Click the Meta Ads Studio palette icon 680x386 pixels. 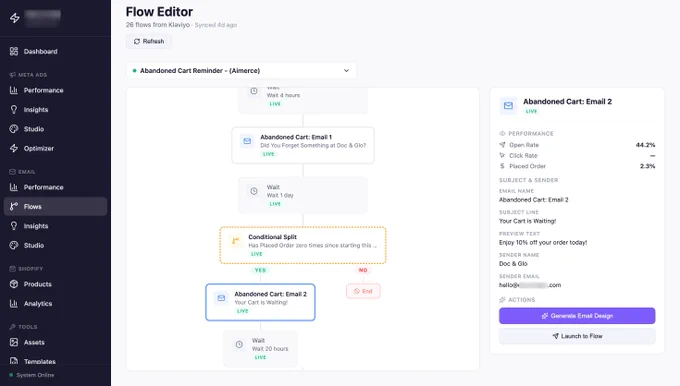(x=14, y=129)
